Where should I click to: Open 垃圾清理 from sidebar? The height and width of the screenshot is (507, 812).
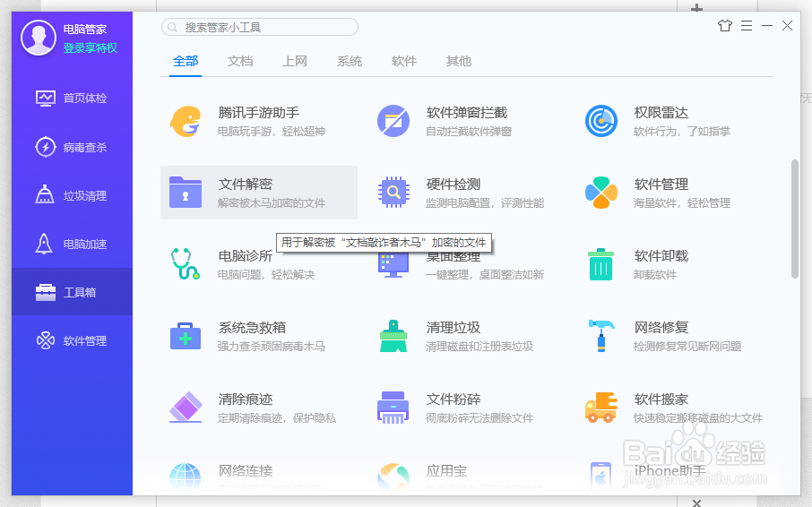pos(72,195)
